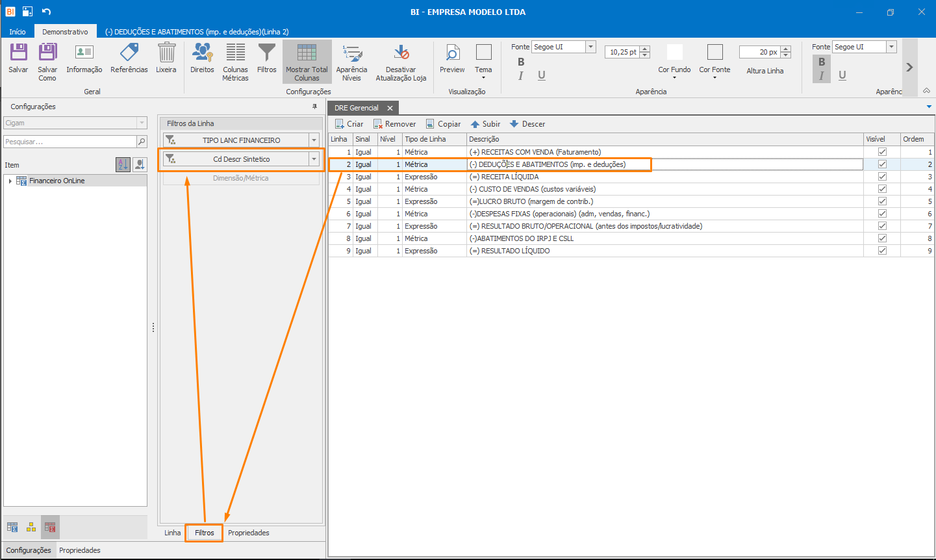Open the Informação ribbon button
Viewport: 936px width, 560px height.
(84, 58)
